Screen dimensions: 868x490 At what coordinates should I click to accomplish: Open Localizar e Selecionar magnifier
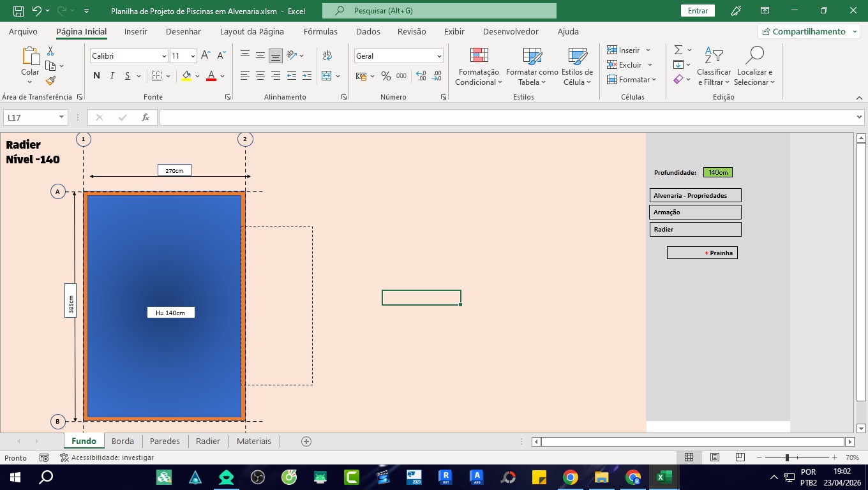pyautogui.click(x=754, y=67)
